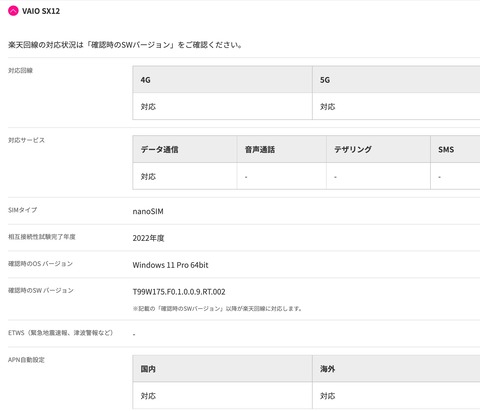This screenshot has width=480, height=411.
Task: Click the 対応 cell under データ通信
Action: [x=185, y=176]
